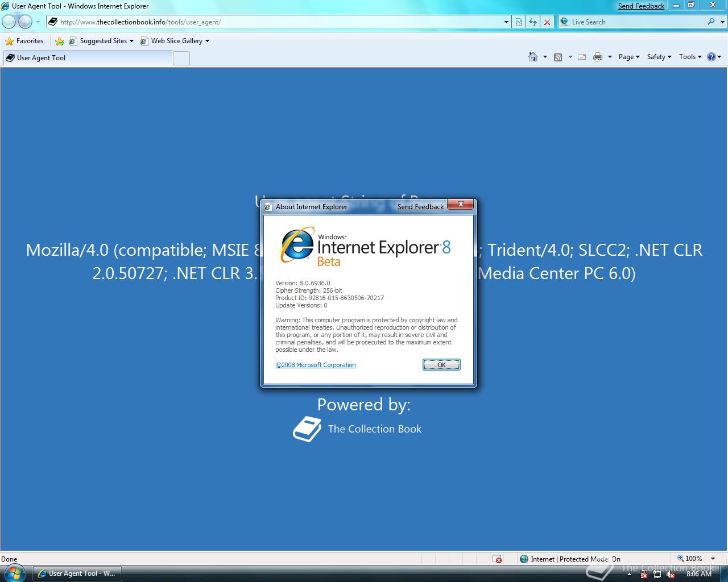728x582 pixels.
Task: Click the Powered by heading text
Action: point(364,404)
